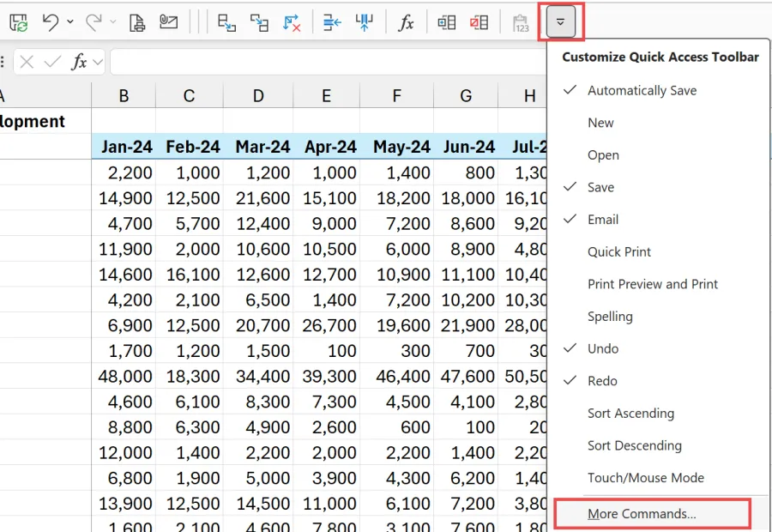The image size is (772, 532).
Task: Expand the Undo history dropdown arrow
Action: click(70, 23)
